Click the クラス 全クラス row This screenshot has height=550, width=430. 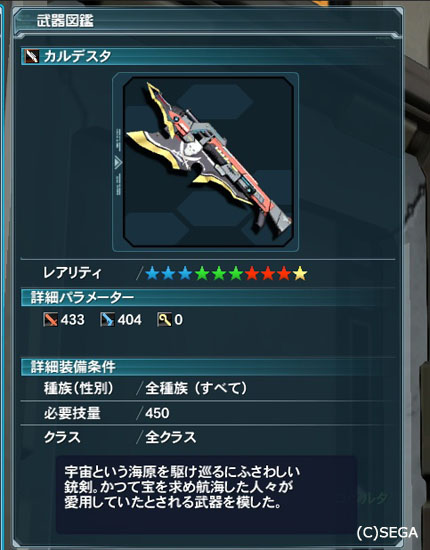pyautogui.click(x=208, y=437)
